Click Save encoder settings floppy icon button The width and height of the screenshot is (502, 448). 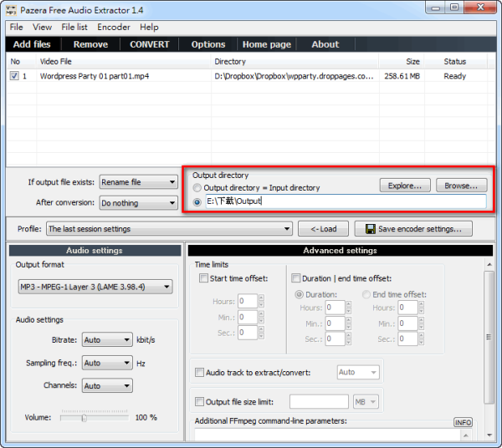click(413, 229)
